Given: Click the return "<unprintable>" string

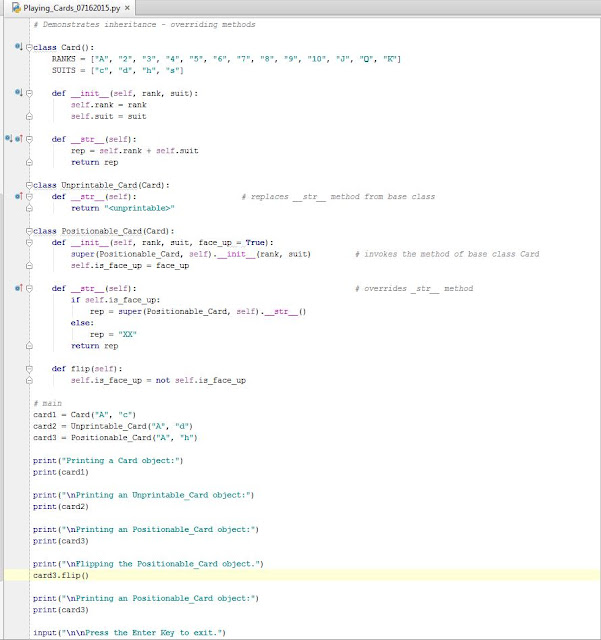Looking at the screenshot, I should tap(139, 208).
